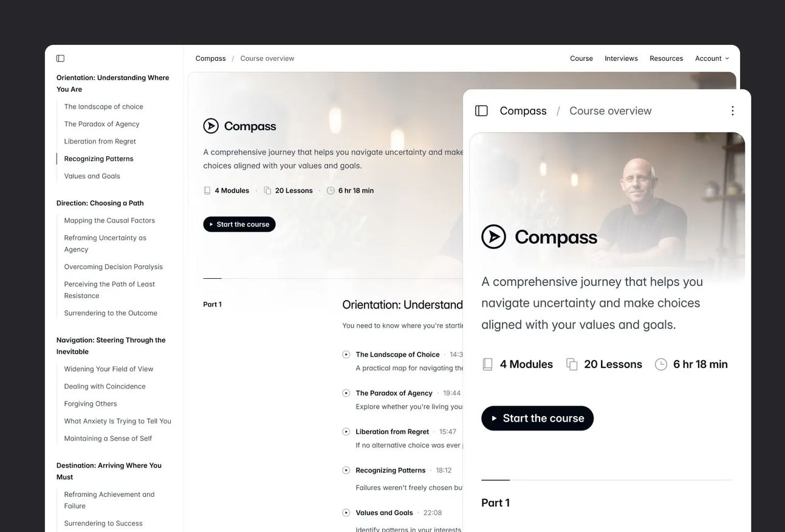Open Surrendering to Success sidebar lesson
This screenshot has height=532, width=785.
103,523
